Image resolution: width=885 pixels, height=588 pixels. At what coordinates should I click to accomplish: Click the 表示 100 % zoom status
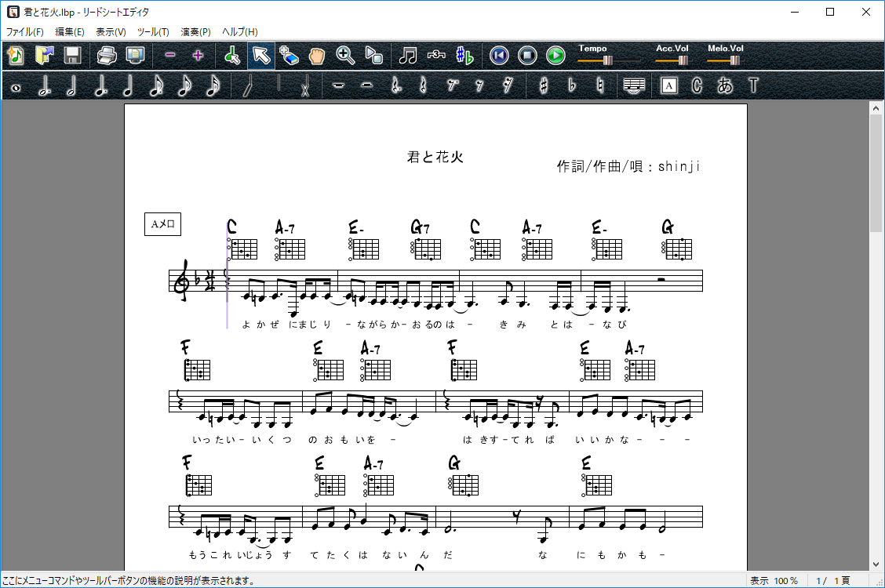tap(774, 581)
